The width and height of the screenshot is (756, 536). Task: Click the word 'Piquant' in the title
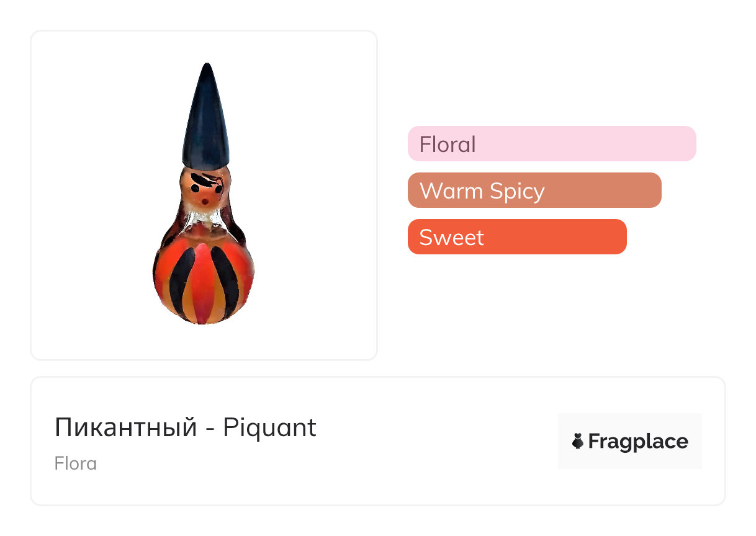pos(270,427)
